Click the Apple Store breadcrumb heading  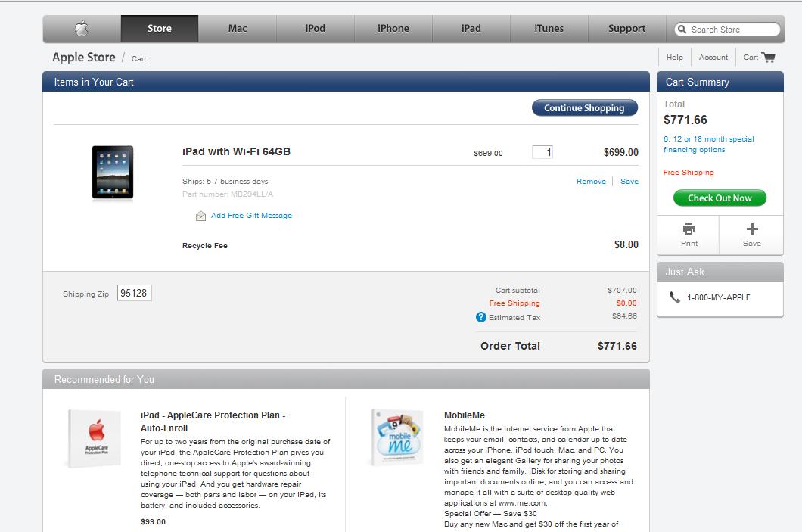coord(84,58)
